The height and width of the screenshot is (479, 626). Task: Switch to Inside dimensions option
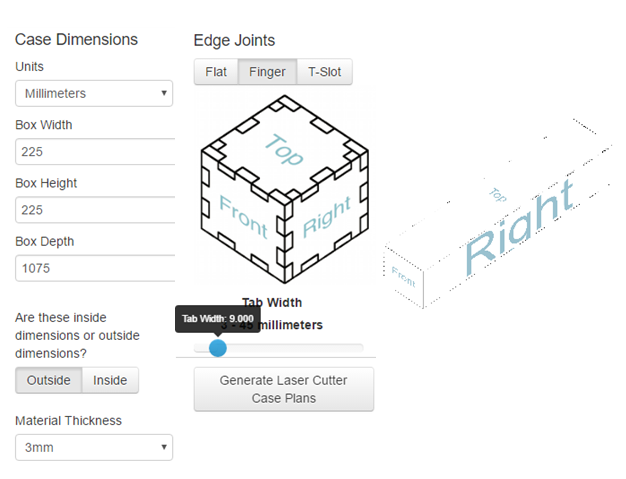pyautogui.click(x=110, y=380)
